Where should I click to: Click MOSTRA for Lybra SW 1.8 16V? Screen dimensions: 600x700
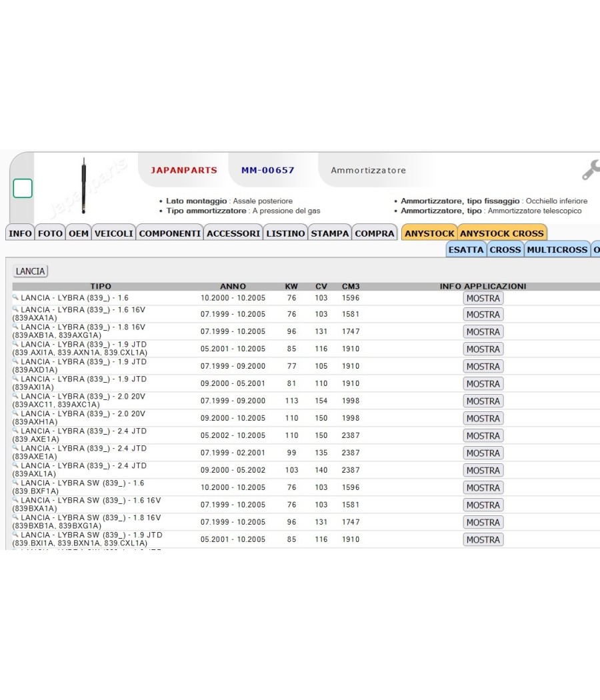(483, 522)
